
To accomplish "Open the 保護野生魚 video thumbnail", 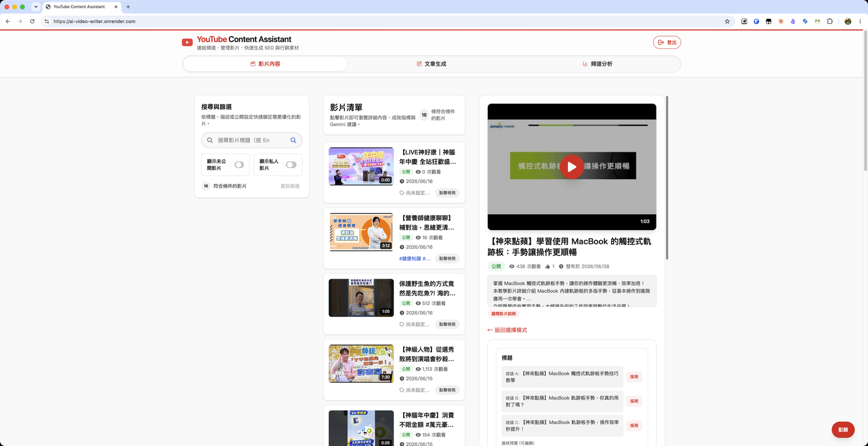I will click(x=361, y=298).
